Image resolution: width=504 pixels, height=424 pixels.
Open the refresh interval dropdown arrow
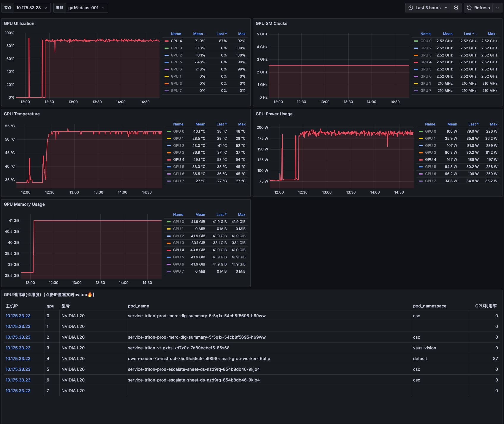tap(497, 8)
